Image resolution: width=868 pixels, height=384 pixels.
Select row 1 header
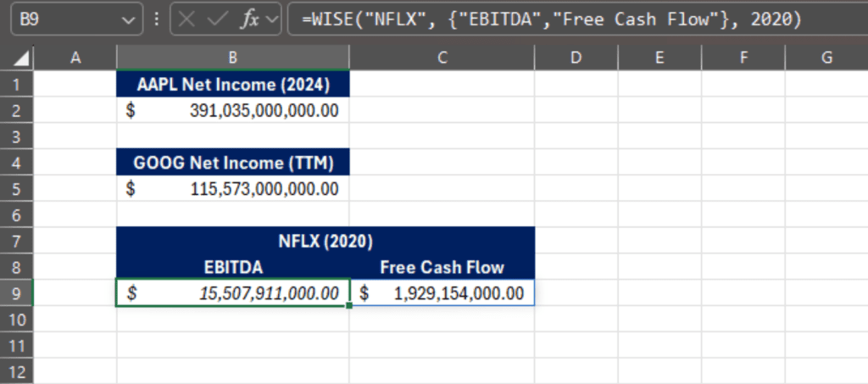click(17, 84)
